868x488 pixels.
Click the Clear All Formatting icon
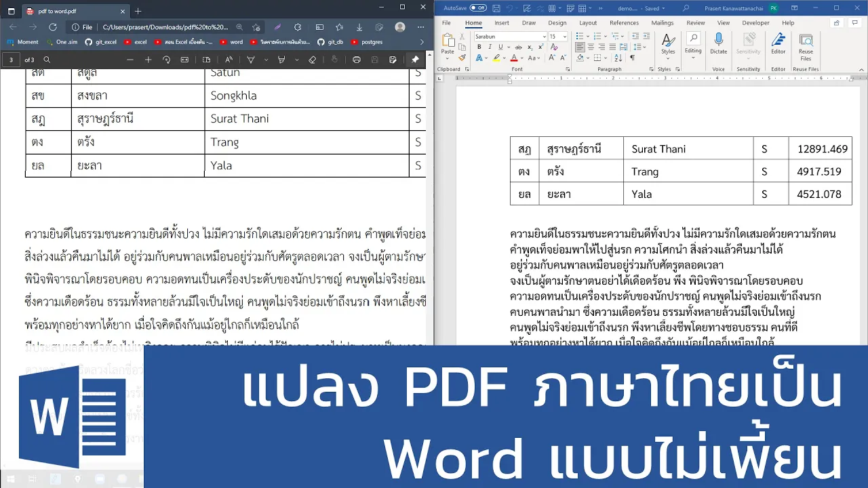coord(554,47)
